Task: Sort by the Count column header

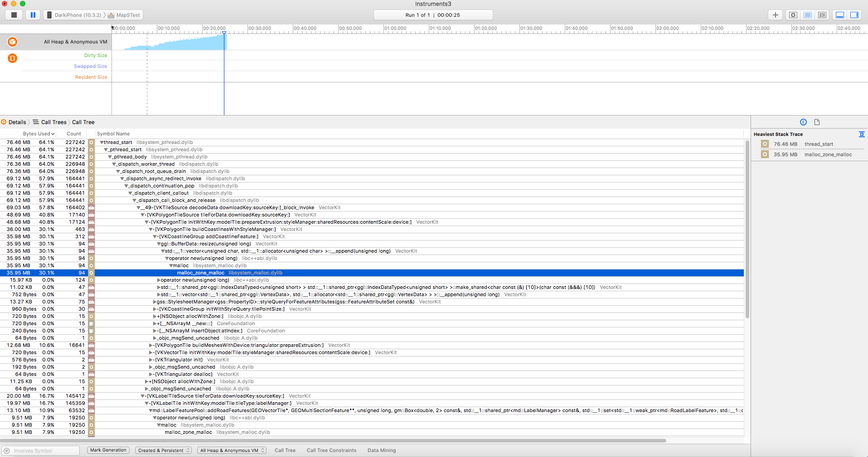Action: click(74, 134)
